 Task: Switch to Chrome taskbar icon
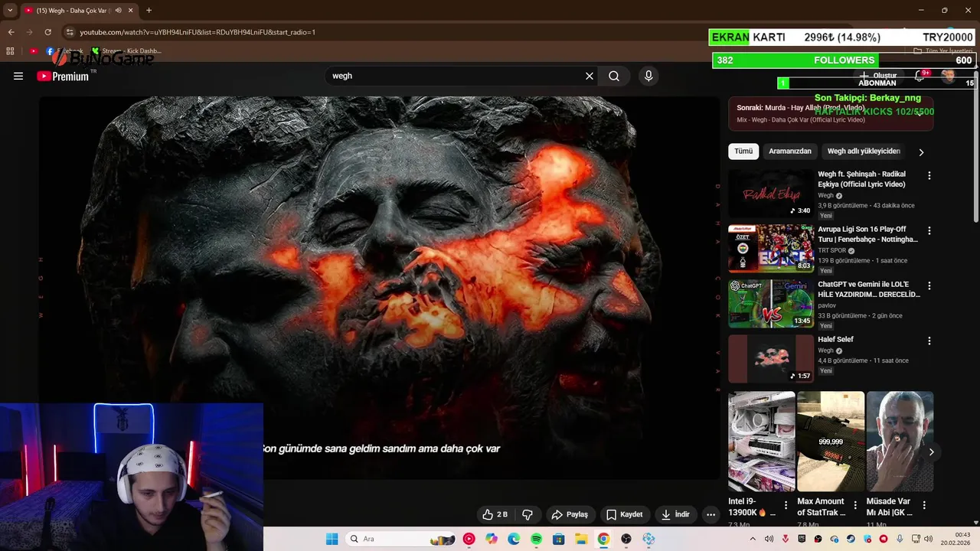click(603, 539)
